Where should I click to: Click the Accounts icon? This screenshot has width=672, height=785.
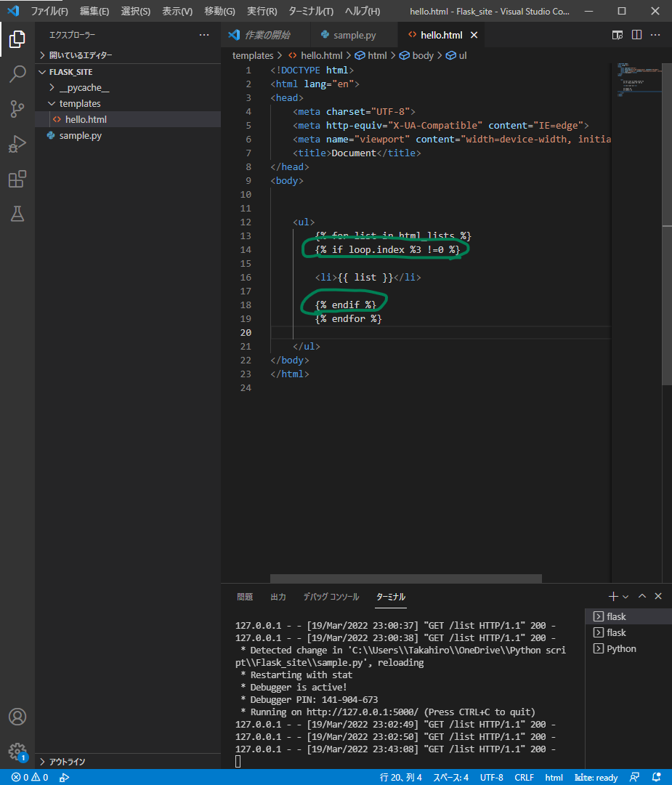pyautogui.click(x=17, y=717)
